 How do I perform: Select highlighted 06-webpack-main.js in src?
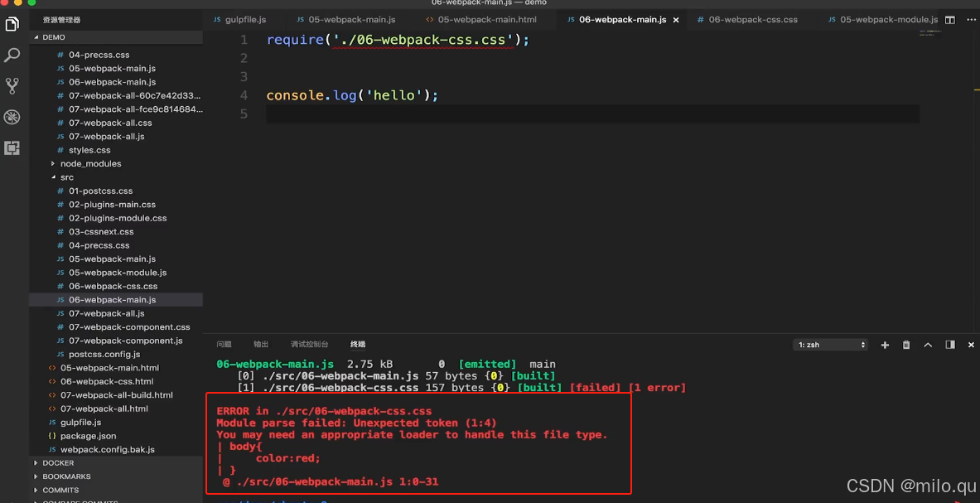116,300
